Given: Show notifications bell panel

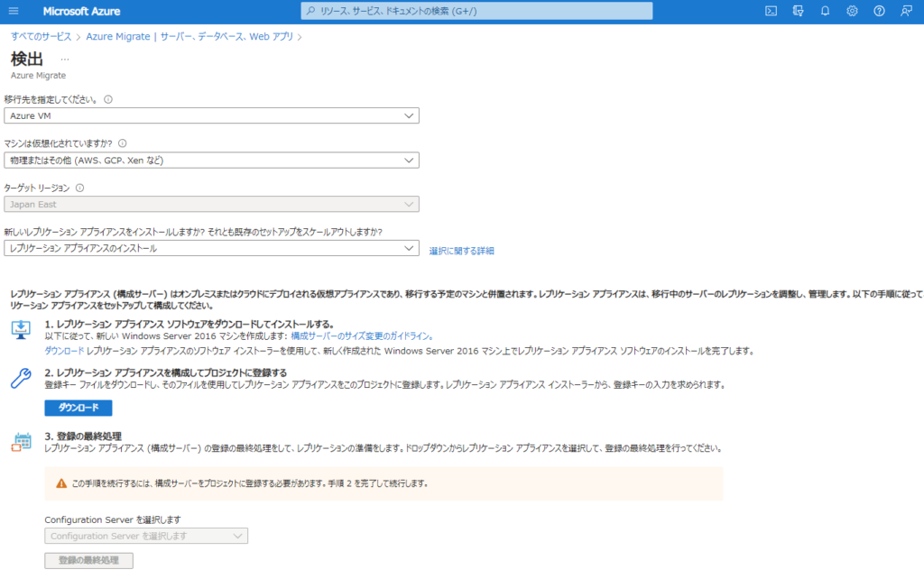Looking at the screenshot, I should click(x=825, y=11).
